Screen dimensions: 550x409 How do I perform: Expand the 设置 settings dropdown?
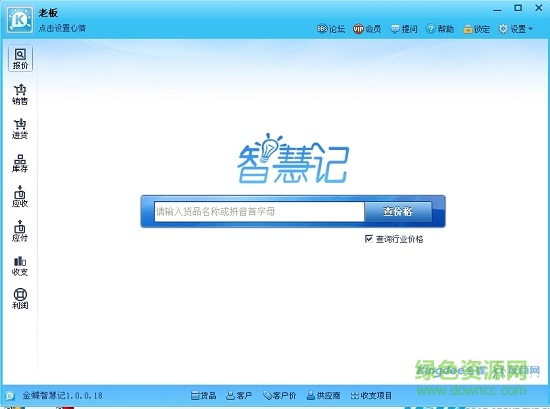pyautogui.click(x=515, y=29)
